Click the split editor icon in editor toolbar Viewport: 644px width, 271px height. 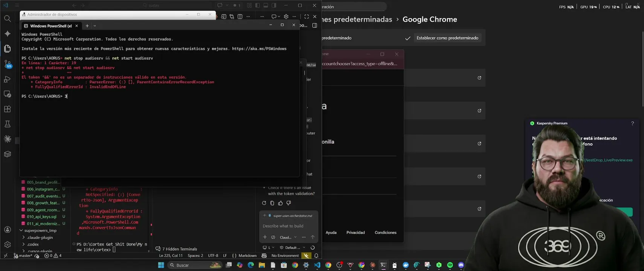pos(240,17)
